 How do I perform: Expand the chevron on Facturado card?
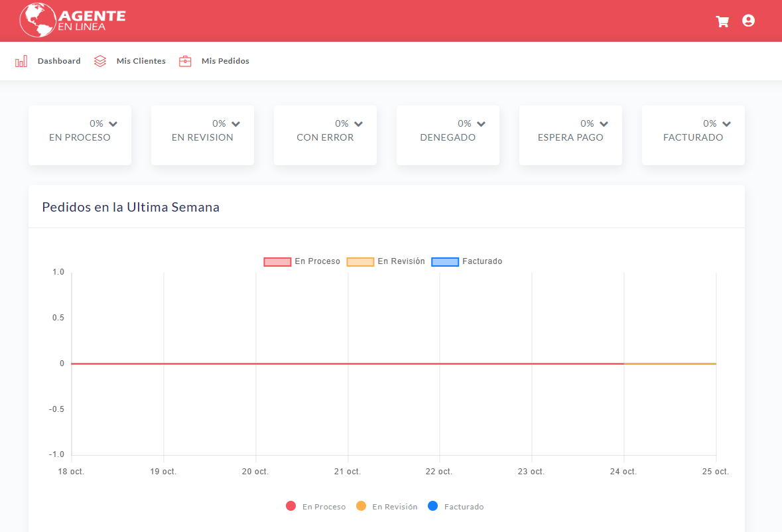tap(726, 124)
